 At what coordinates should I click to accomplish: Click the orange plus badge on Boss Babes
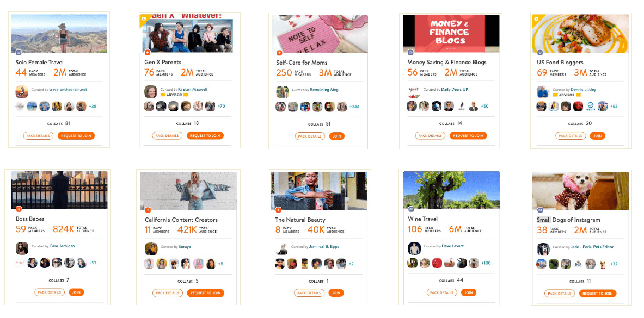[x=19, y=209]
